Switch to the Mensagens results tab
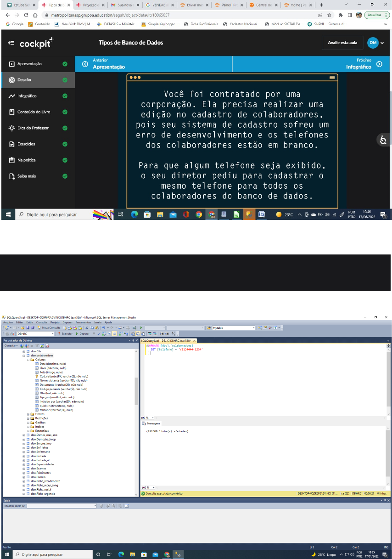 point(153,423)
